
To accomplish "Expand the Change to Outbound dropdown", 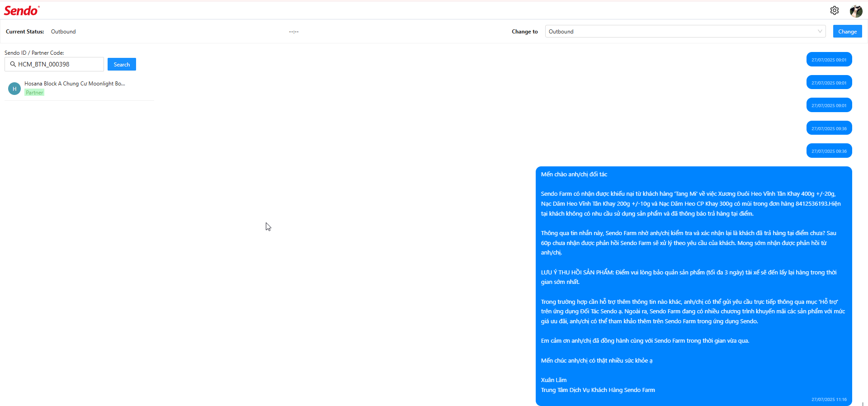I will pyautogui.click(x=685, y=31).
